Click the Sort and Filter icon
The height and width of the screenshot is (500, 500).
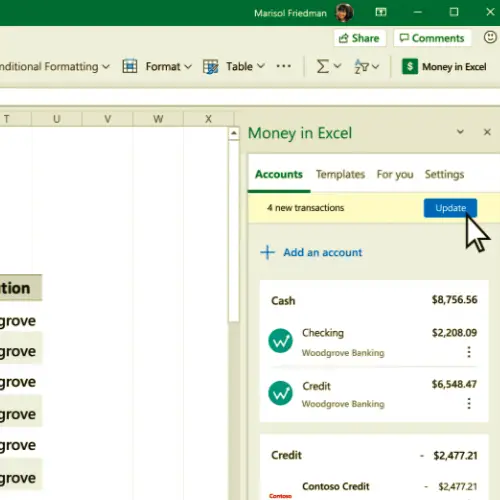click(361, 66)
